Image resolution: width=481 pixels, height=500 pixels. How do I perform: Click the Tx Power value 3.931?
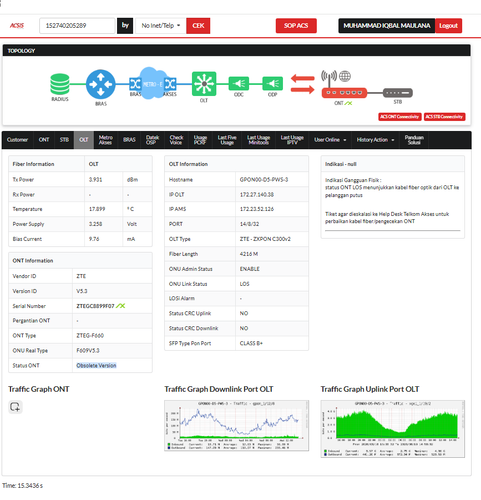95,179
